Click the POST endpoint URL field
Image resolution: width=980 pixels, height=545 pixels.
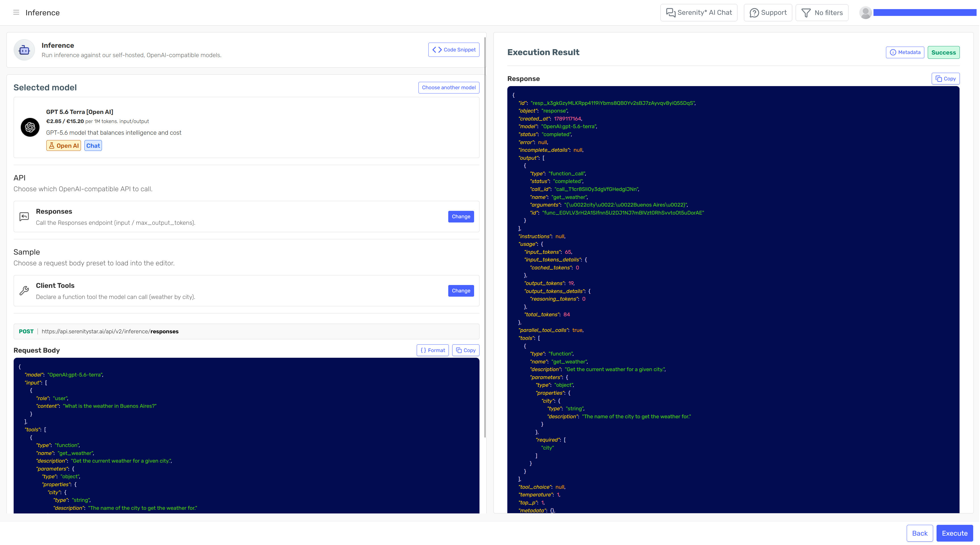247,332
